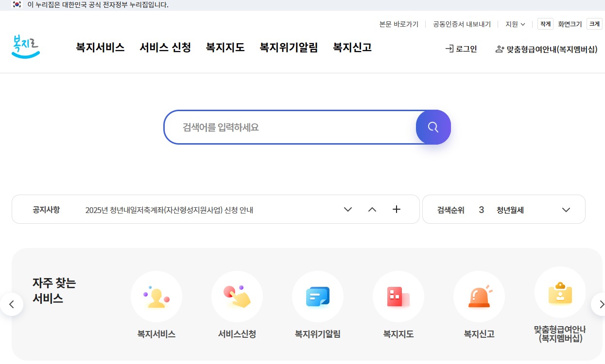Image resolution: width=605 pixels, height=364 pixels.
Task: Click the 복지로 logo
Action: pyautogui.click(x=26, y=47)
